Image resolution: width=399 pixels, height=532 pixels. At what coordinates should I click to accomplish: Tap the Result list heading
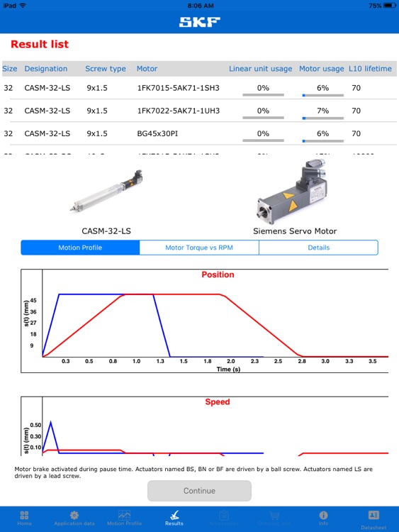(40, 44)
